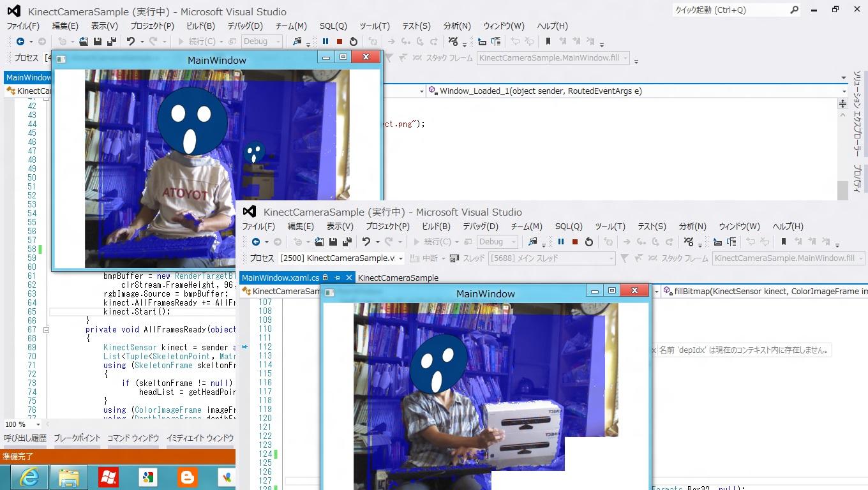Navigate backward in the rear Visual Studio window
Viewport: 868px width, 490px height.
(20, 41)
